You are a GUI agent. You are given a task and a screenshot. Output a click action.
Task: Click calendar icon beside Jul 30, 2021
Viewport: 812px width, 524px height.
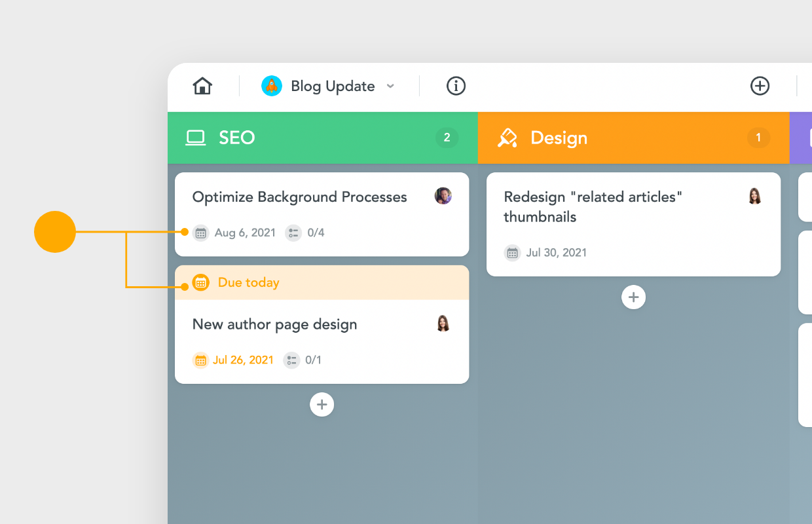click(512, 252)
